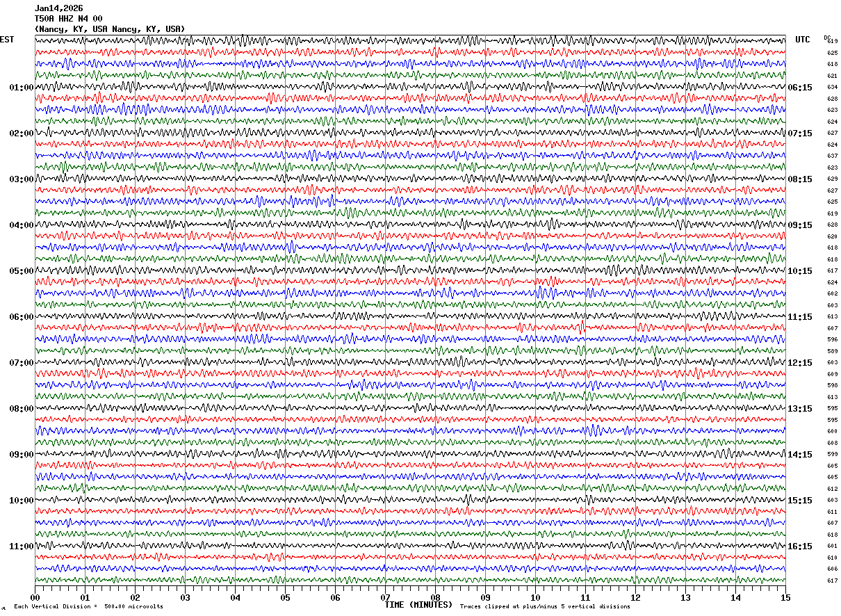Click minute 07 on the bottom axis
Viewport: 841px width, 616px height.
385,597
